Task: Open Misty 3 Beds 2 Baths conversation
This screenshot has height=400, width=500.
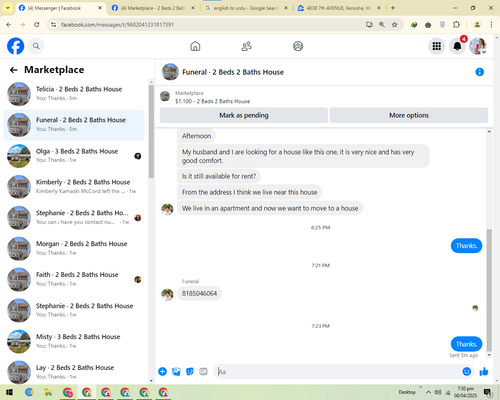Action: [74, 341]
